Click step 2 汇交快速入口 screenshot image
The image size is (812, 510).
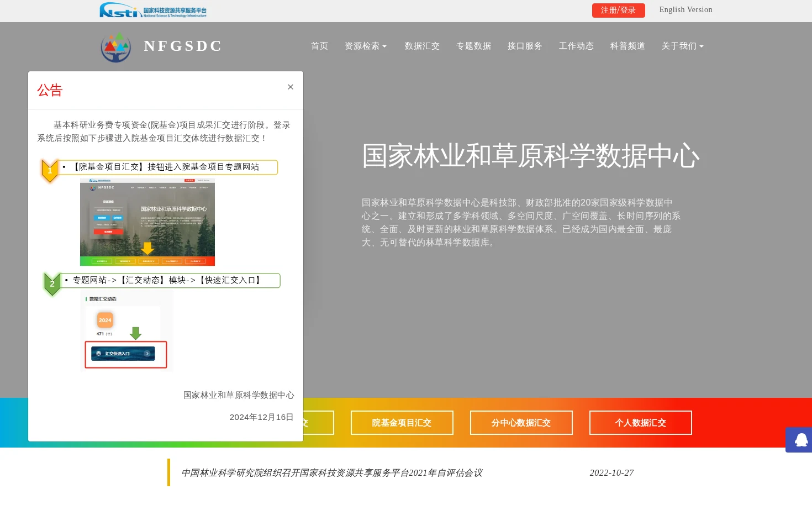pos(126,331)
